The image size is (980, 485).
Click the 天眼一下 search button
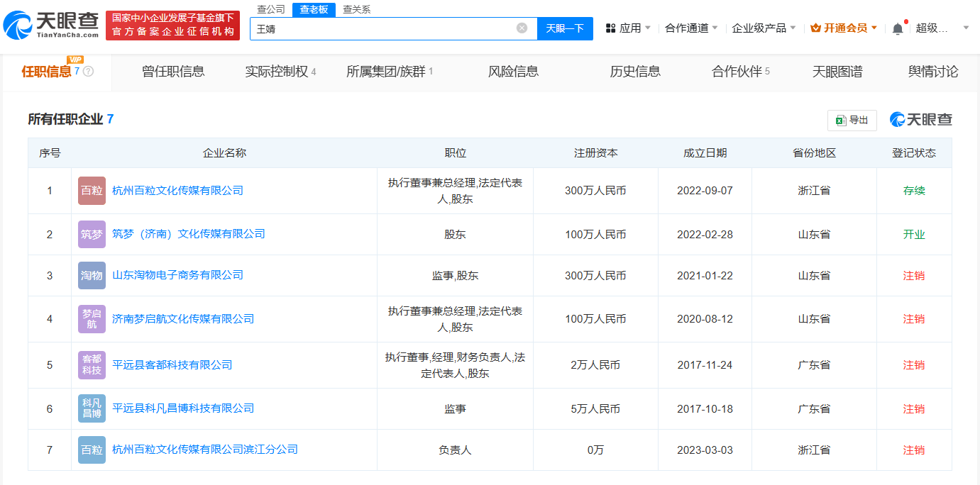click(565, 29)
